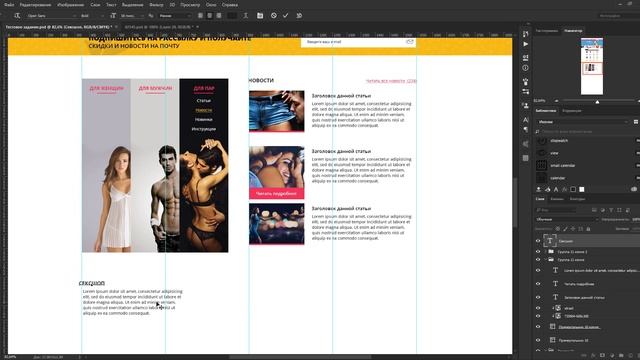Close the second document tab

198,27
